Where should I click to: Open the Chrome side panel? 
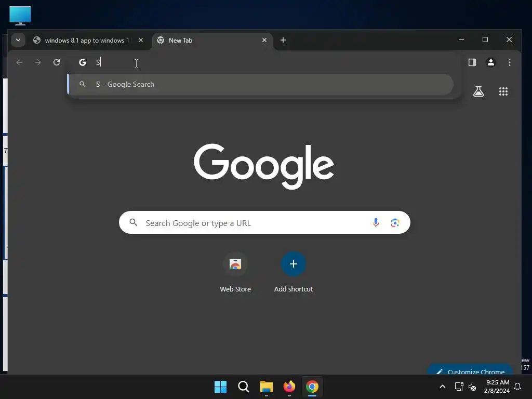tap(472, 62)
